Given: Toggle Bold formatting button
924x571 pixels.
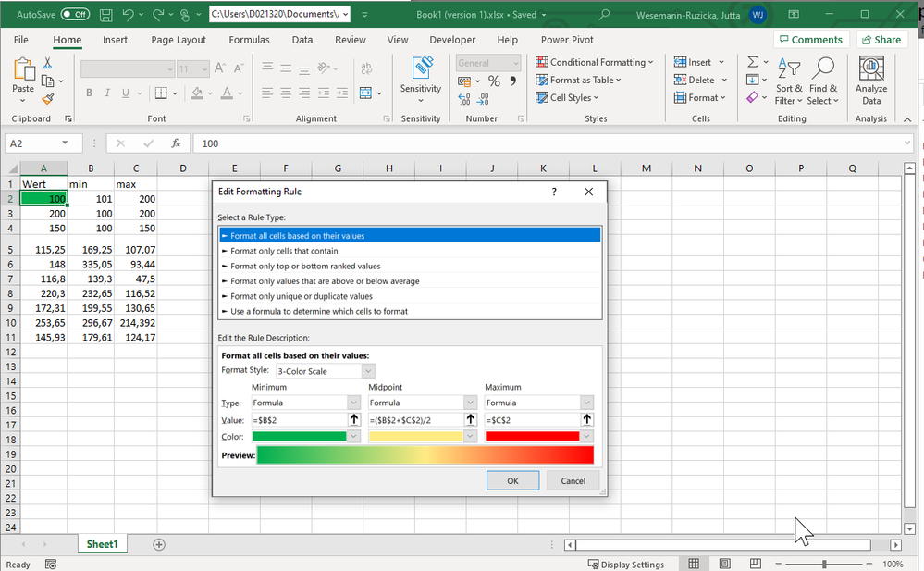Looking at the screenshot, I should pyautogui.click(x=90, y=93).
